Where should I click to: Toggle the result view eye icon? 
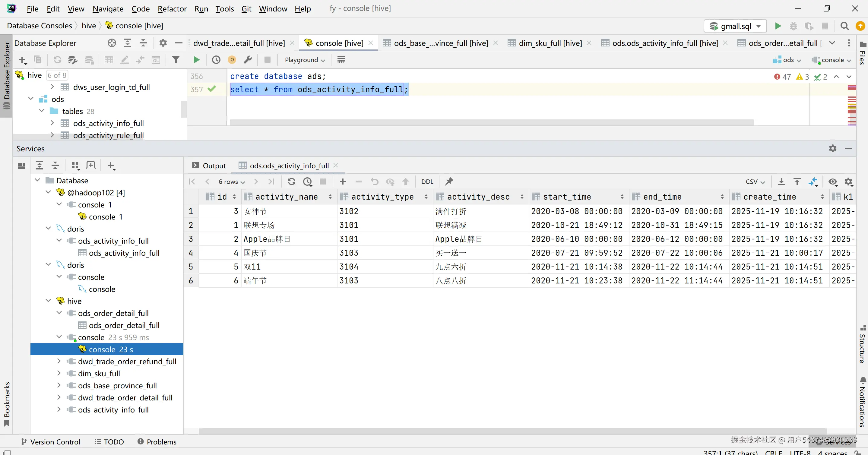point(833,182)
